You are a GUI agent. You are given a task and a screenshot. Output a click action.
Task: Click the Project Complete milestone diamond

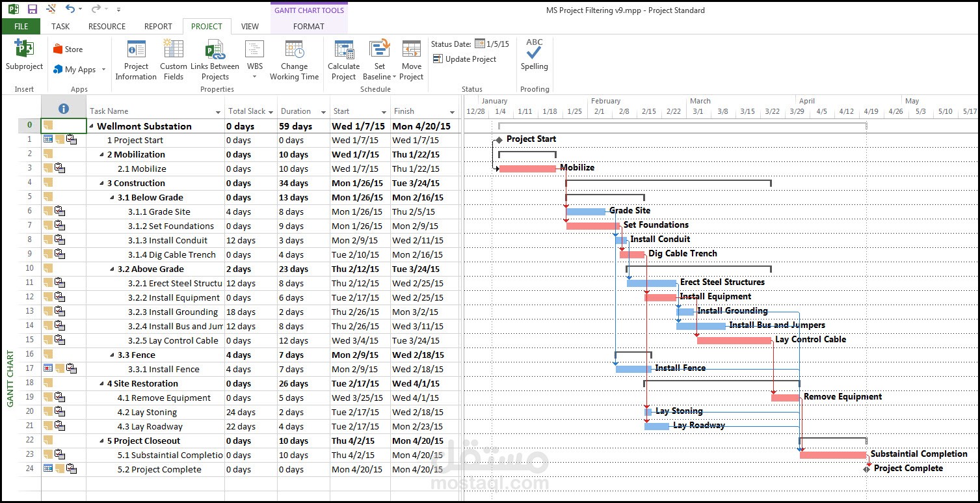(x=866, y=469)
